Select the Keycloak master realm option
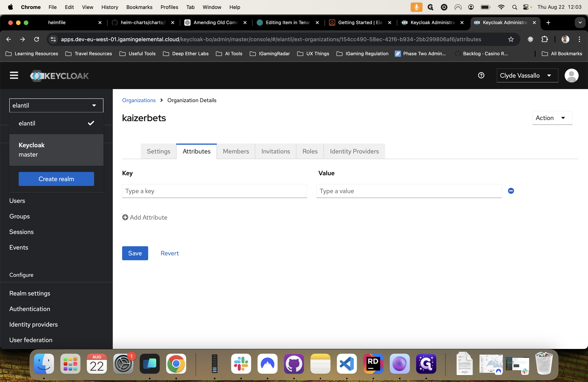The width and height of the screenshot is (588, 382). (x=56, y=150)
